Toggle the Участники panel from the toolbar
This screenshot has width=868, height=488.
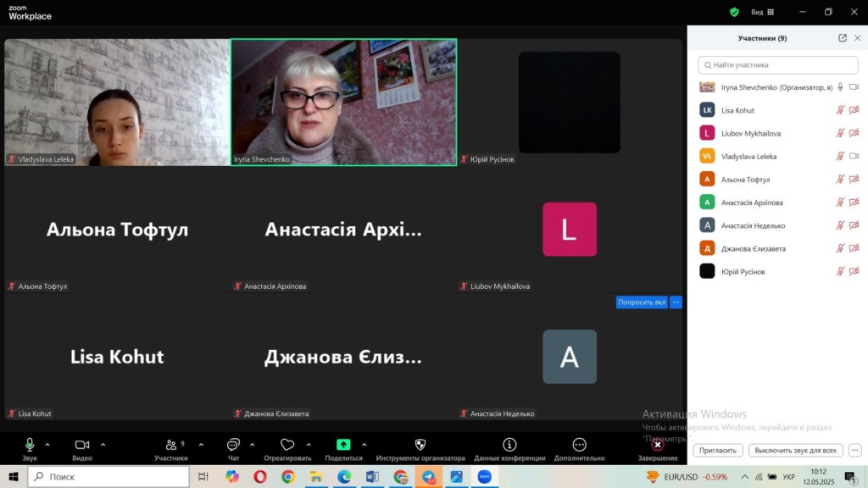[171, 449]
